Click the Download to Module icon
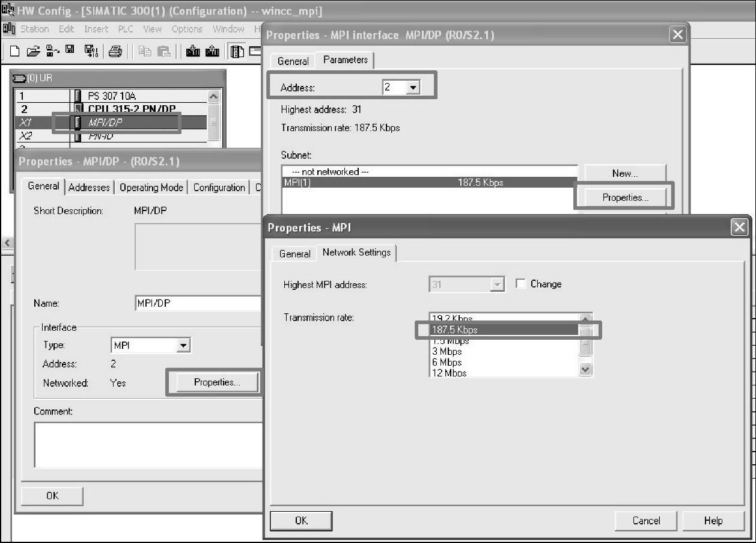This screenshot has width=756, height=543. click(193, 52)
